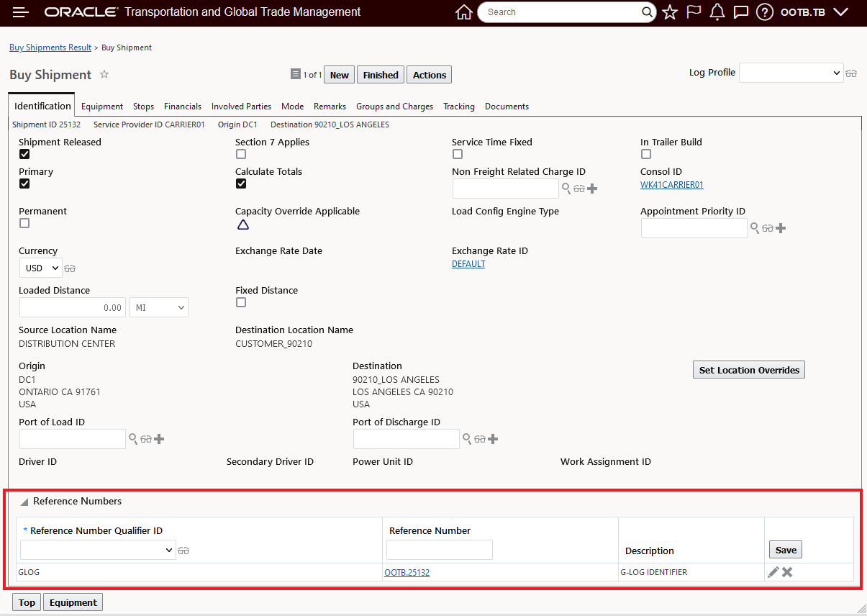
Task: Open the flag watchlist icon
Action: (694, 12)
